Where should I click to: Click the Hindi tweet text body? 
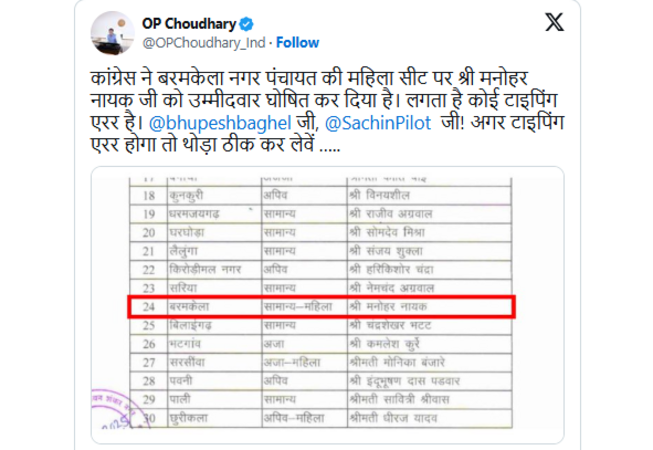tap(327, 112)
